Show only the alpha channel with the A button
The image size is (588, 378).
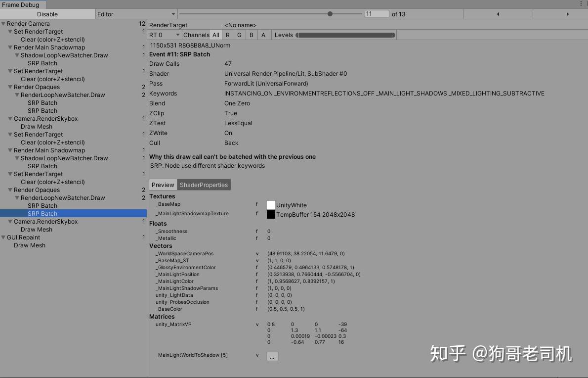click(263, 35)
